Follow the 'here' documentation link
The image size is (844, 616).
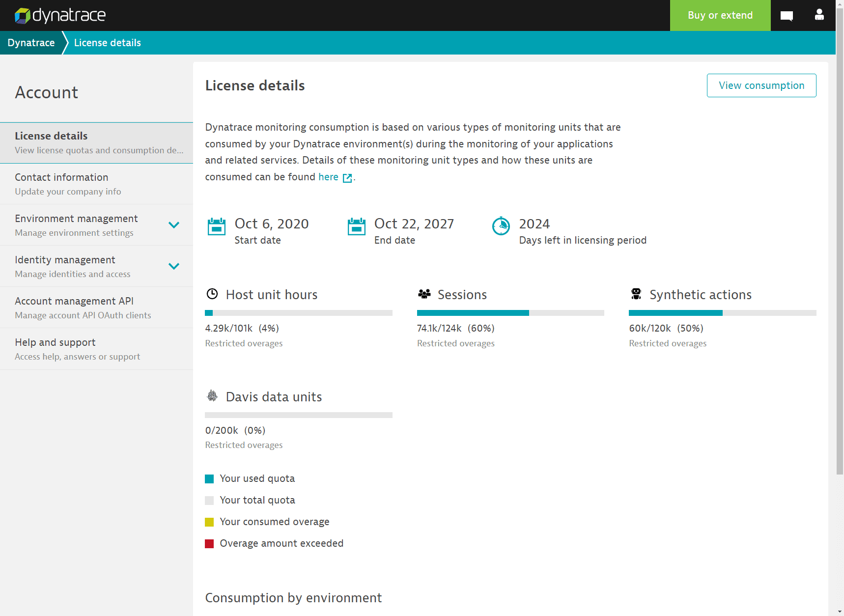pyautogui.click(x=328, y=177)
